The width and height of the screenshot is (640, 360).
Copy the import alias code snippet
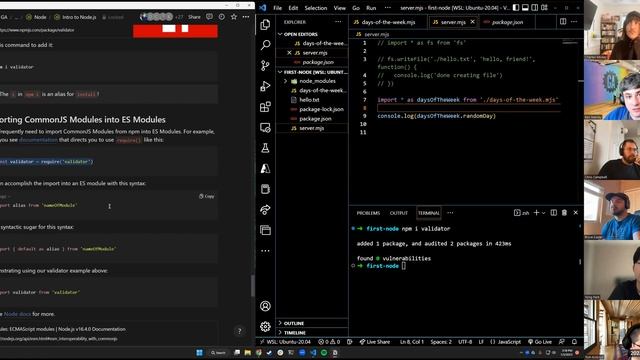point(207,196)
